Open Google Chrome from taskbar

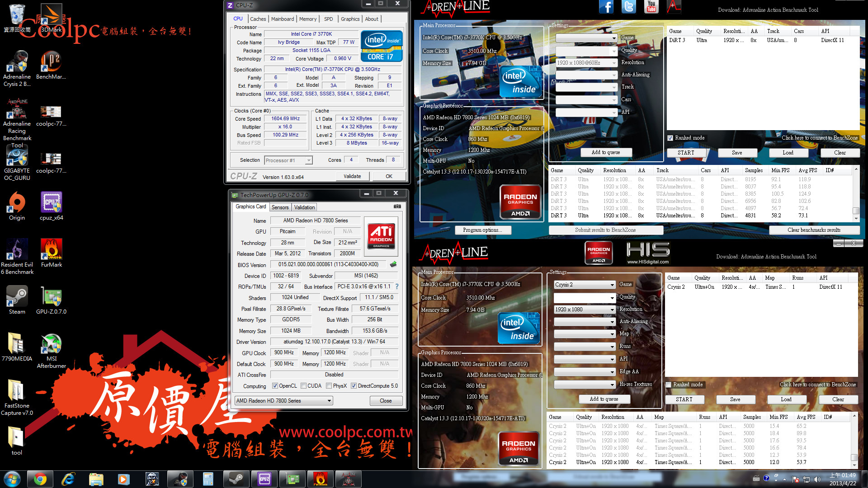pos(40,479)
